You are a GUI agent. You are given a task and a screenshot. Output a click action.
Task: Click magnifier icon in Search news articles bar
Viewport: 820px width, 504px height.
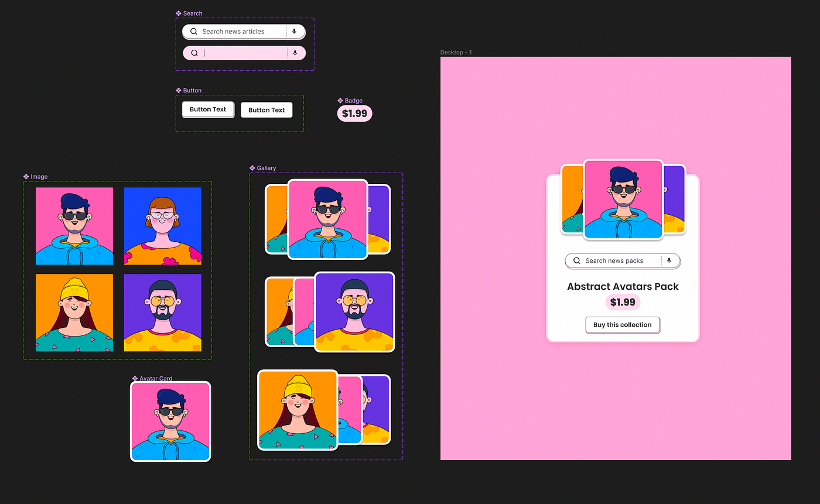[x=194, y=32]
